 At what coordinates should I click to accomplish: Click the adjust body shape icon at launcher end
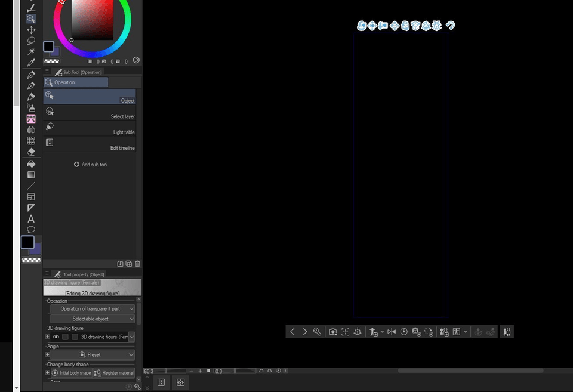tap(507, 332)
